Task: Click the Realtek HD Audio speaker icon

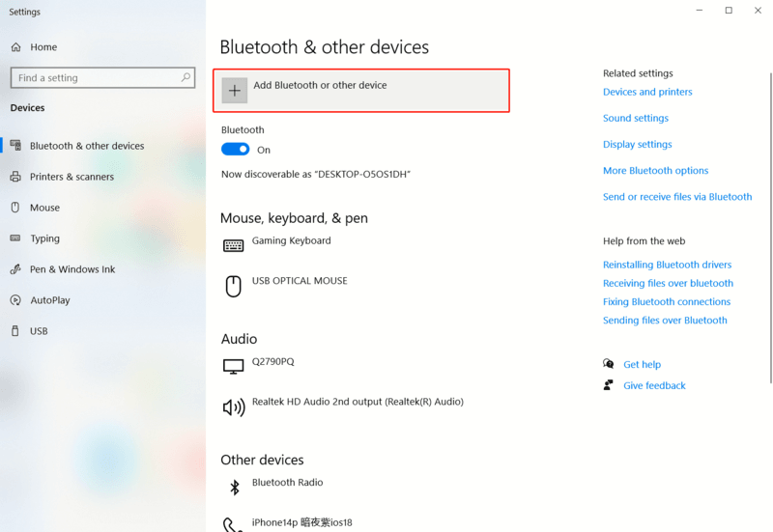Action: point(233,407)
